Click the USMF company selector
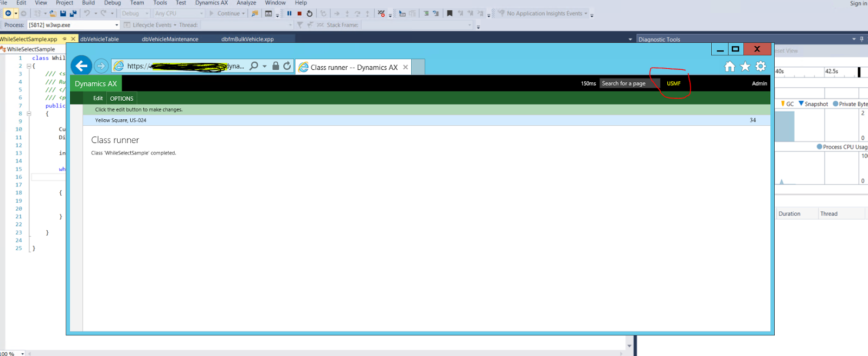This screenshot has width=868, height=356. click(x=674, y=83)
